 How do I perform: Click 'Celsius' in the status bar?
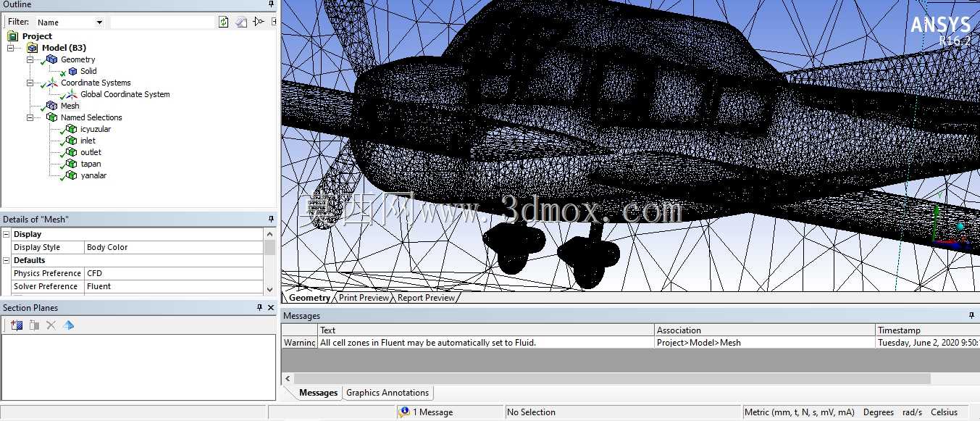tap(944, 412)
